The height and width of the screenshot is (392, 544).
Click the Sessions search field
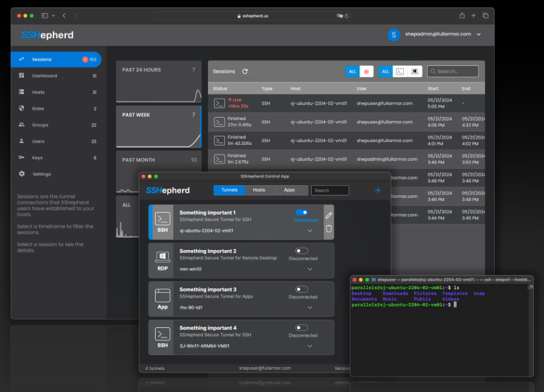click(x=453, y=71)
